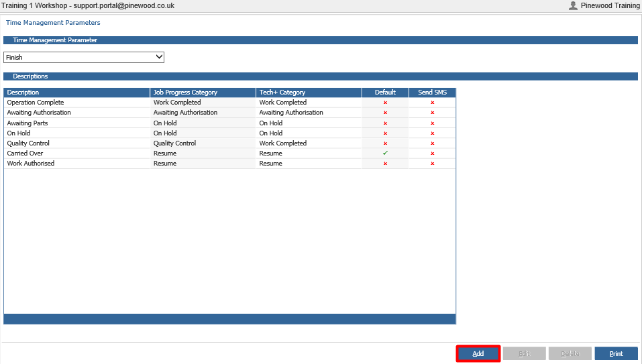The width and height of the screenshot is (642, 364).
Task: Click the Send SMS column header
Action: click(x=432, y=93)
